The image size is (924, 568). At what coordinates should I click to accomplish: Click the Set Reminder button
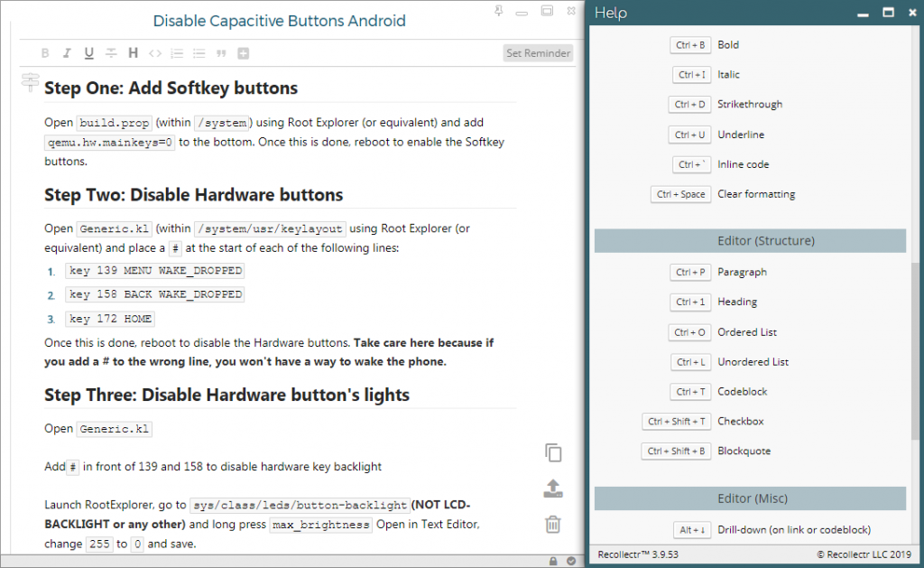(x=538, y=53)
